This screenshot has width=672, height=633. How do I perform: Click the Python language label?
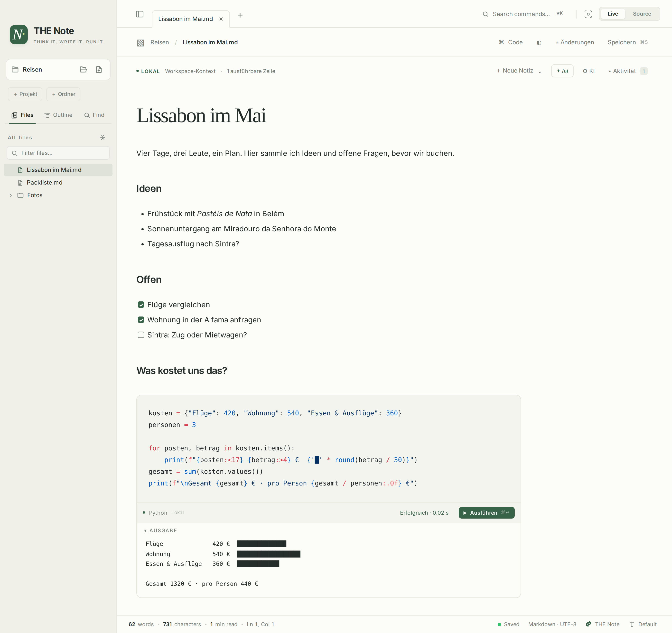click(x=158, y=513)
